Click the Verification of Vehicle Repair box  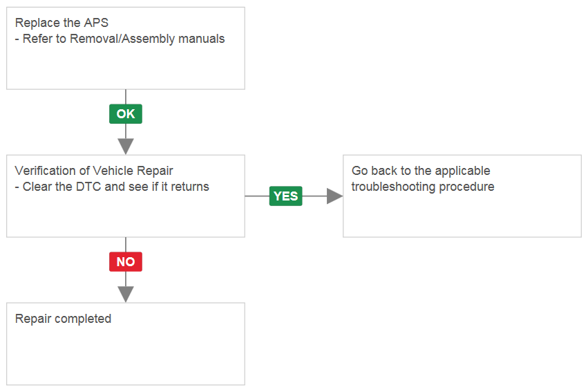(126, 196)
